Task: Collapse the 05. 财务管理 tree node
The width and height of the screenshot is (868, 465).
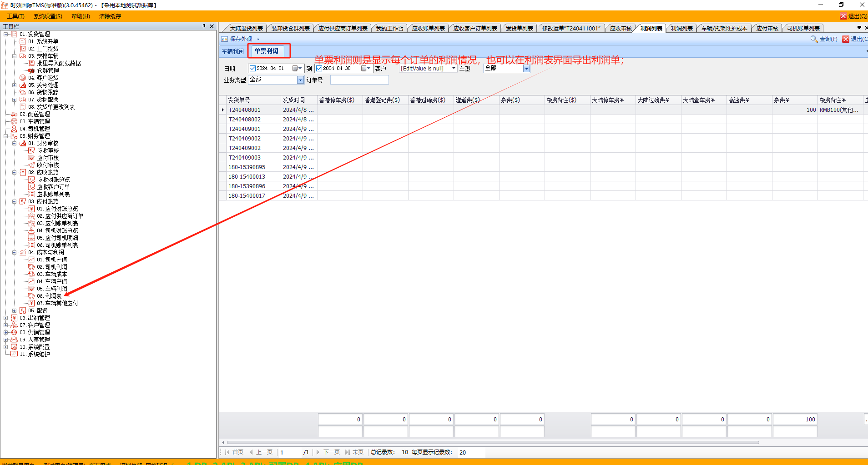Action: [x=6, y=136]
